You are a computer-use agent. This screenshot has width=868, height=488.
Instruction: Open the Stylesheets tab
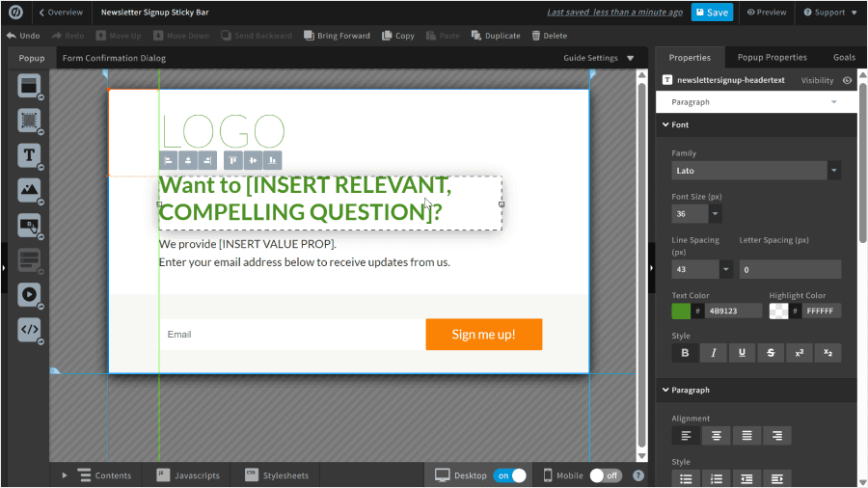pos(278,475)
